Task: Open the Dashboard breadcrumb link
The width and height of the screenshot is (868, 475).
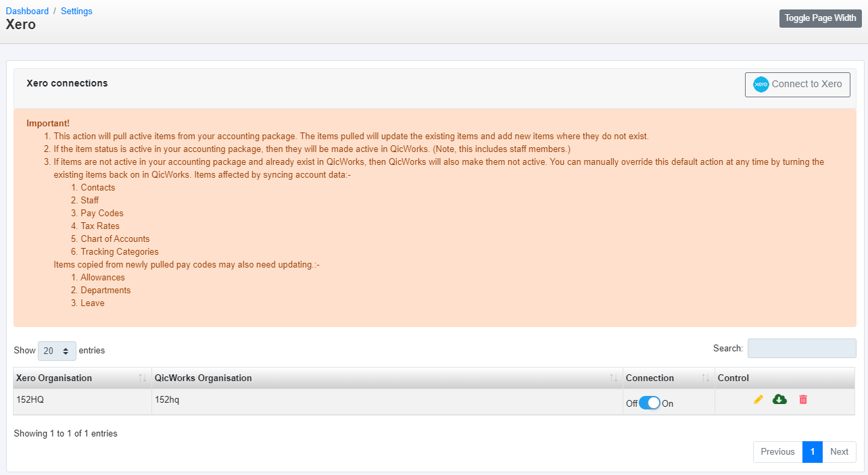Action: tap(27, 11)
